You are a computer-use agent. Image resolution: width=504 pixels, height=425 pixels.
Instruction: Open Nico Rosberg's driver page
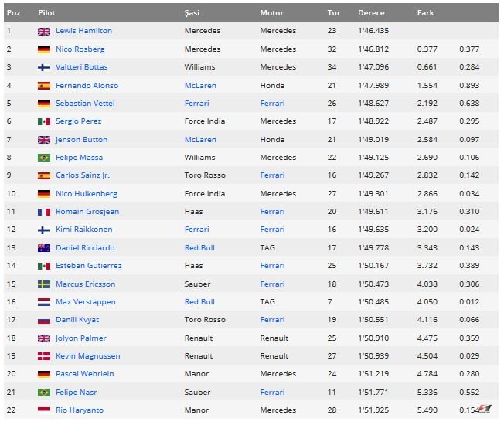pyautogui.click(x=80, y=49)
